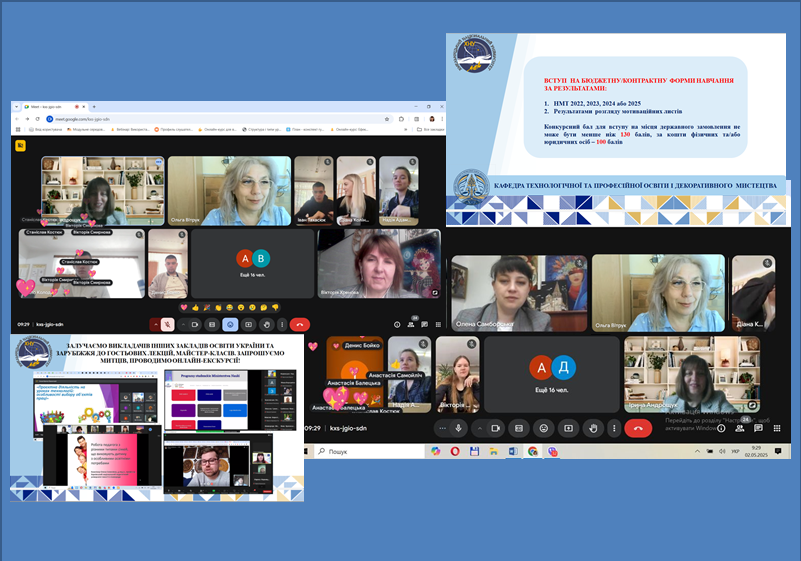Bookmark this page with the star icon
This screenshot has width=801, height=561.
click(387, 119)
